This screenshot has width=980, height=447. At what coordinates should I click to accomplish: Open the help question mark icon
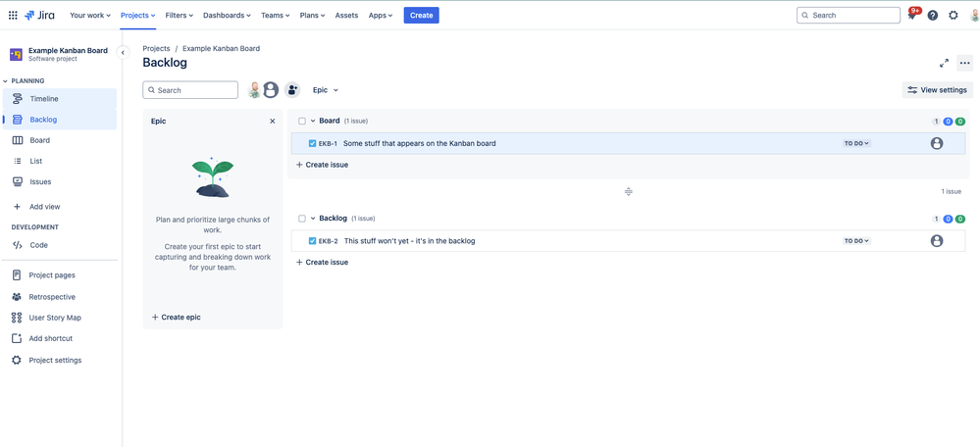tap(933, 15)
